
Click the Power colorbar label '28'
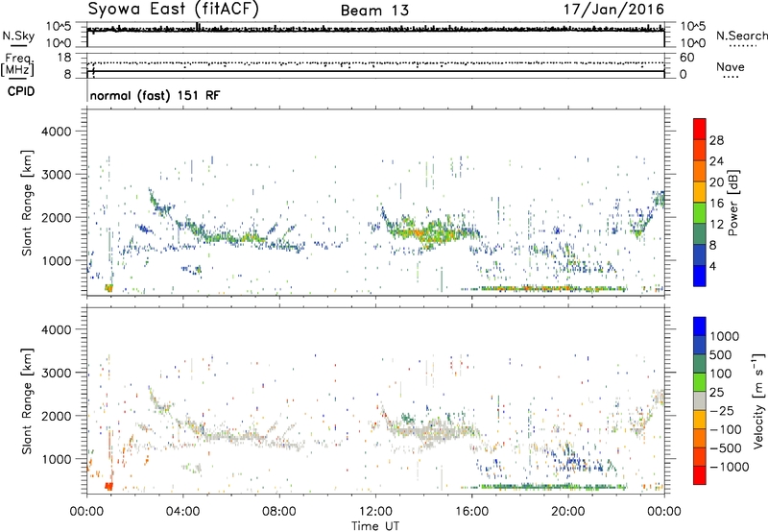(716, 140)
